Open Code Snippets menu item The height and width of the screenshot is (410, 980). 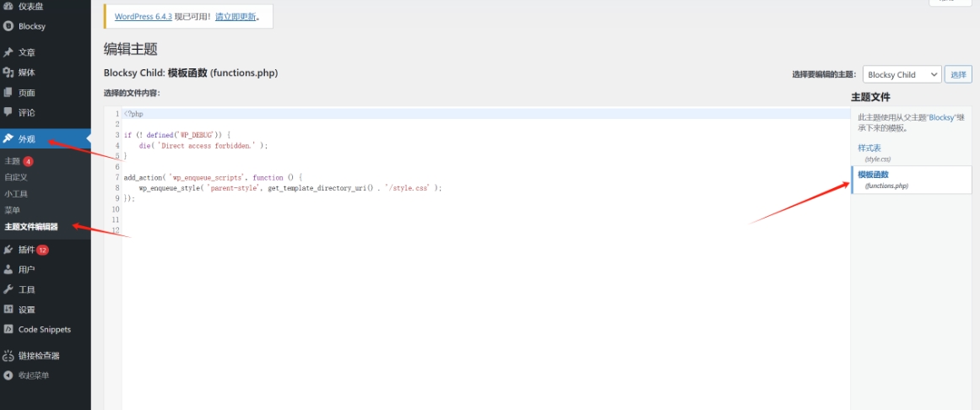[x=46, y=329]
